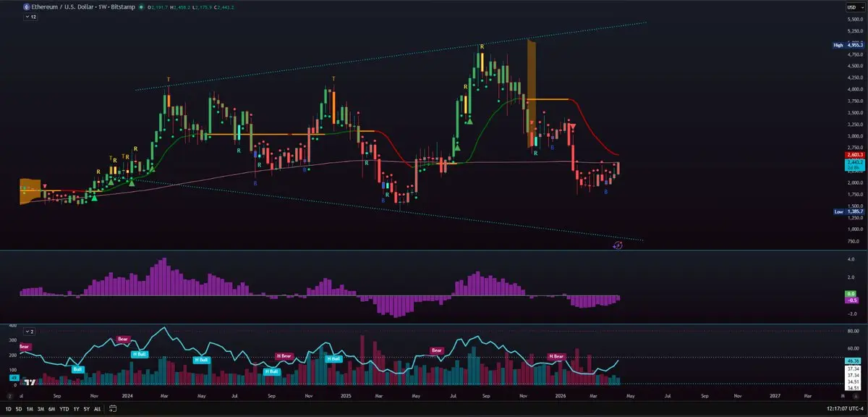Click the purple replay marker near time axis
The image size is (868, 417).
[x=618, y=245]
